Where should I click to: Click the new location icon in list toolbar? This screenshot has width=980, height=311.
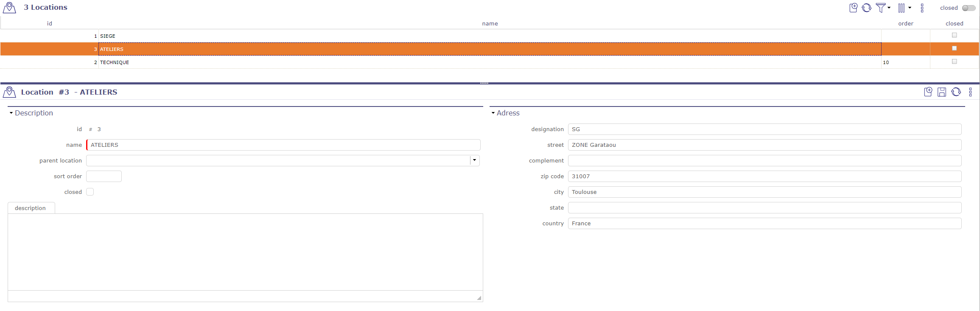coord(853,8)
